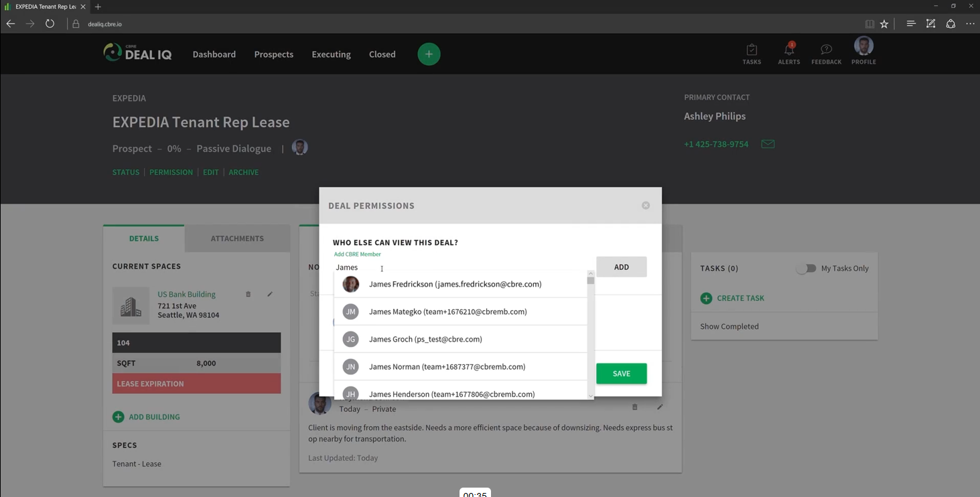
Task: Click the US Bank Building link
Action: coord(186,294)
